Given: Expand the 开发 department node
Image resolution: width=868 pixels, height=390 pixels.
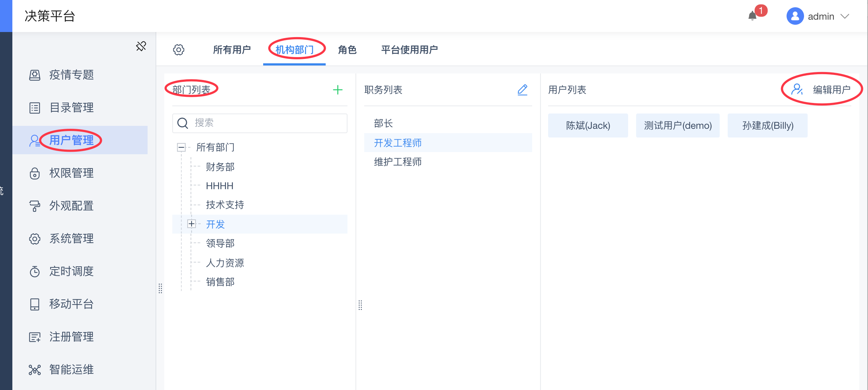Looking at the screenshot, I should tap(192, 224).
